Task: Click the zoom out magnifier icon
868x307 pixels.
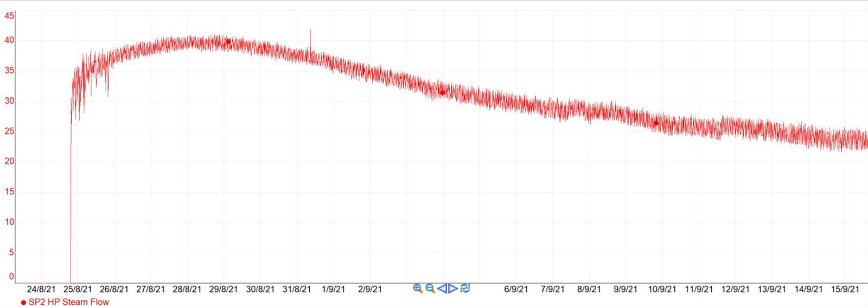Action: coord(430,289)
